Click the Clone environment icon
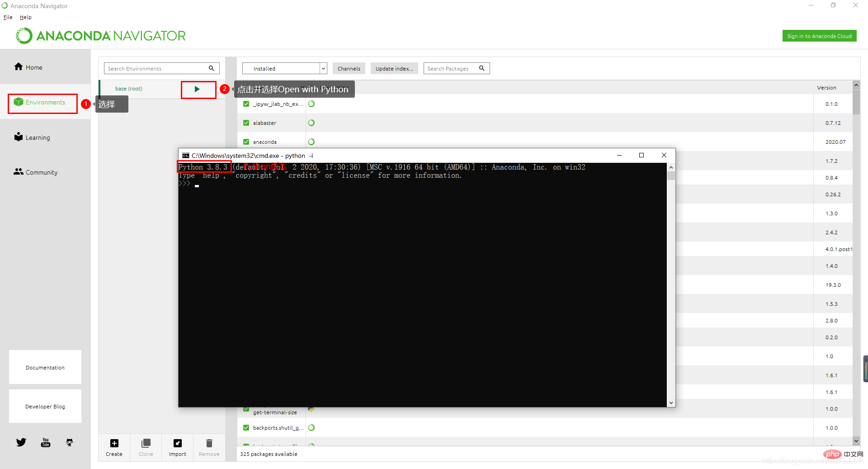 pos(146,444)
